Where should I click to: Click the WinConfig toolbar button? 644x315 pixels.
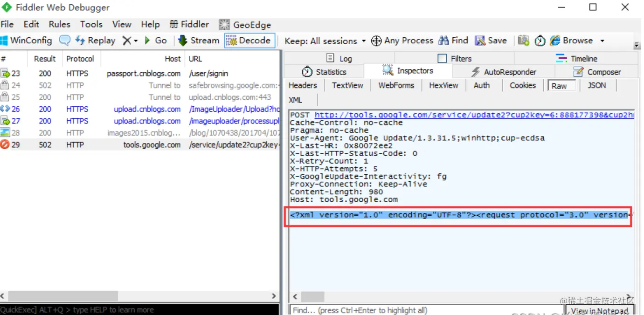click(26, 41)
